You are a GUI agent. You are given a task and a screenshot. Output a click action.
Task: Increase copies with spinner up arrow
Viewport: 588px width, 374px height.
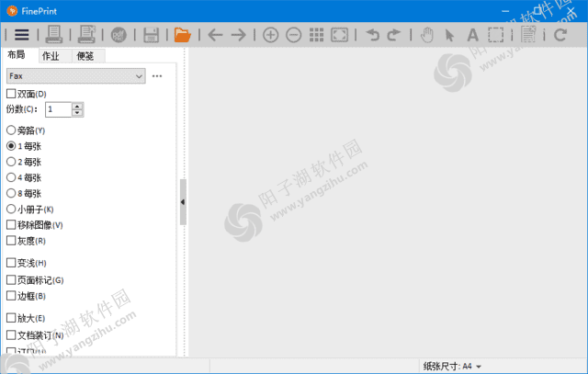tap(77, 107)
